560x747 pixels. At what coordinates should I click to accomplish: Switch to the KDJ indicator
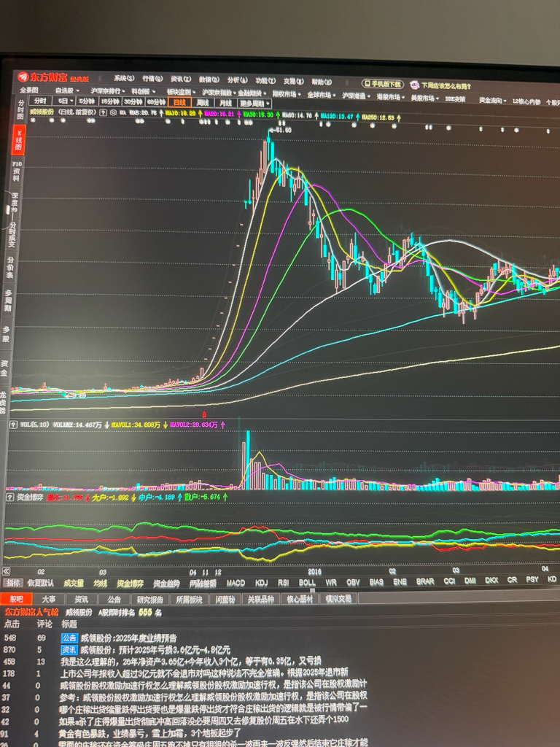(262, 583)
